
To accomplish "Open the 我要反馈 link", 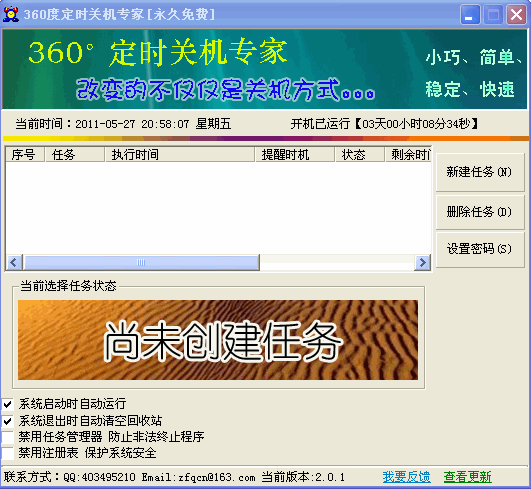I will (x=406, y=477).
